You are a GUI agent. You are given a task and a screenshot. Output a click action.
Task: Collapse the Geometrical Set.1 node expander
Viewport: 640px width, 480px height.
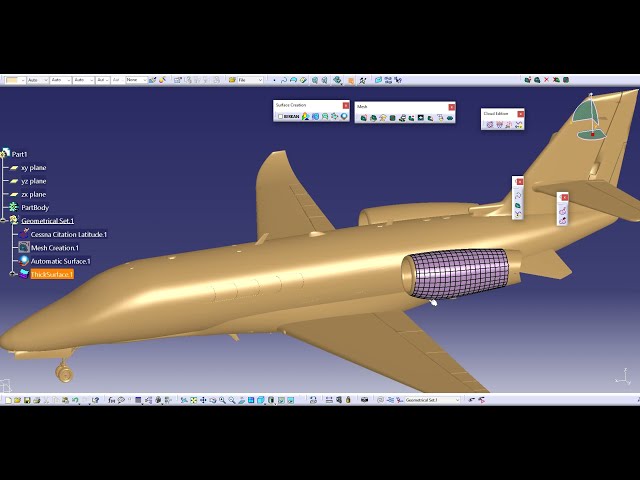(x=4, y=220)
